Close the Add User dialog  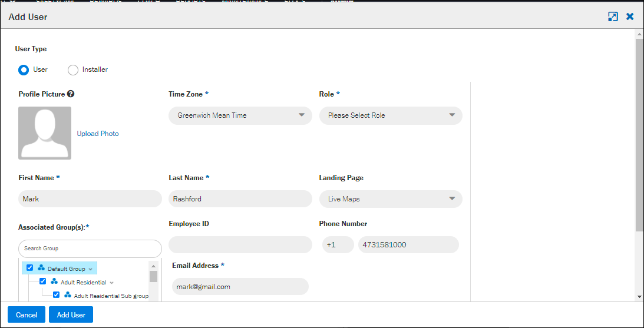click(x=630, y=16)
